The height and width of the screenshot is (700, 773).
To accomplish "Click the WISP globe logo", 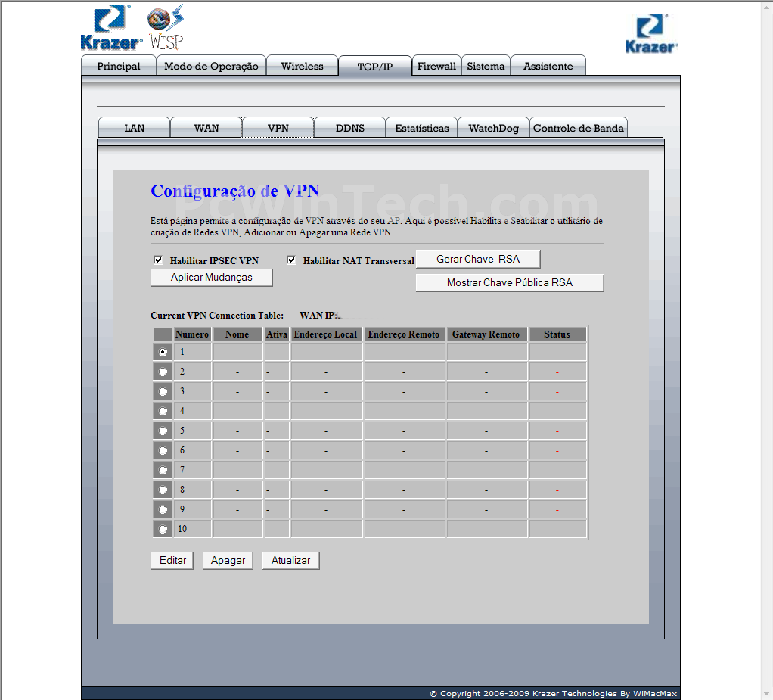I will coord(166,27).
